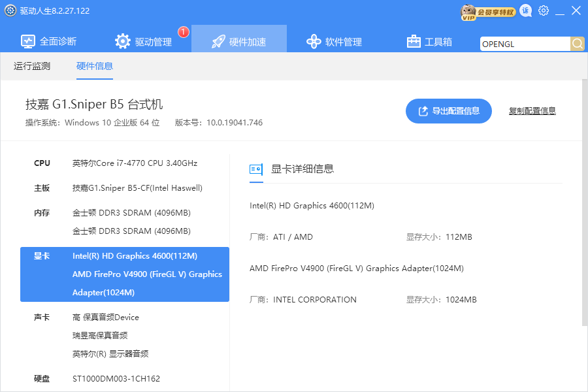Open the 软件管理 tab

(334, 41)
